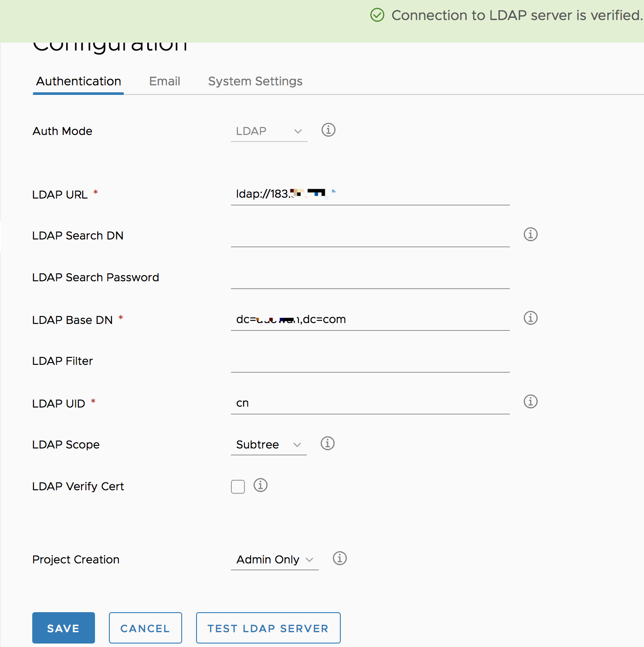Enable the LDAP Verify Cert checkbox
This screenshot has width=644, height=647.
click(x=237, y=487)
